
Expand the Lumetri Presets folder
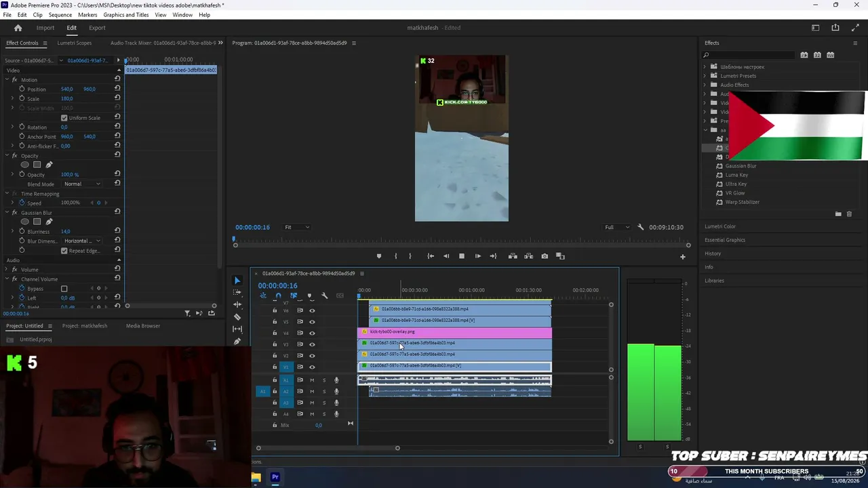click(x=705, y=76)
